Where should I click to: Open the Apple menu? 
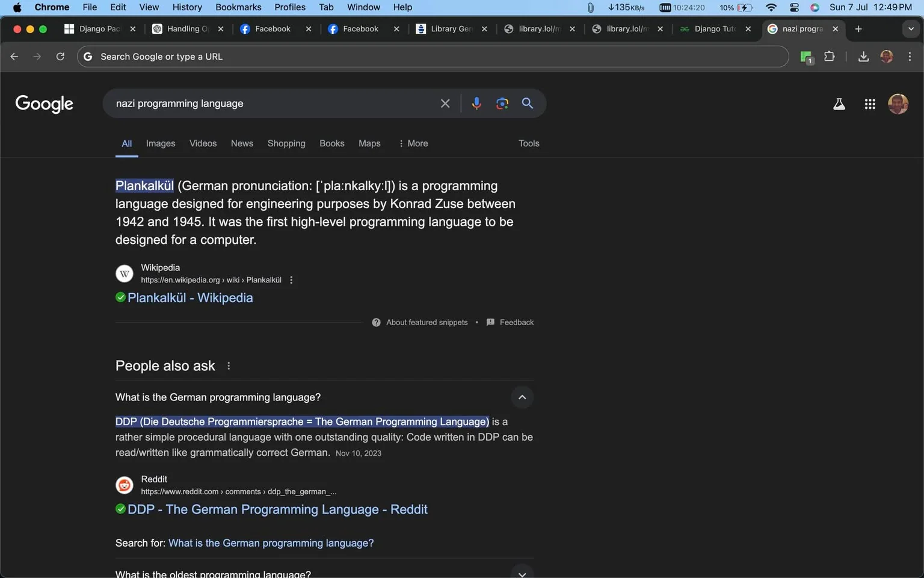(x=17, y=7)
